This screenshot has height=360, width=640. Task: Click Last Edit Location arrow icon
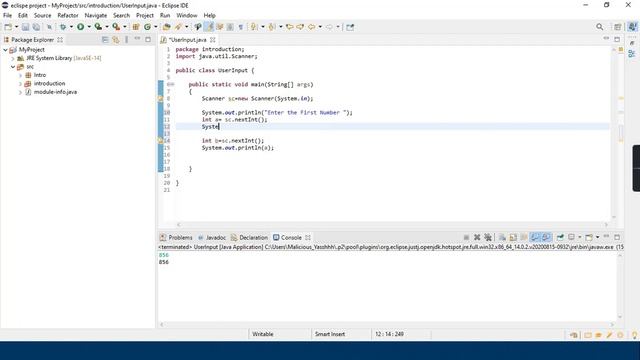pos(289,27)
